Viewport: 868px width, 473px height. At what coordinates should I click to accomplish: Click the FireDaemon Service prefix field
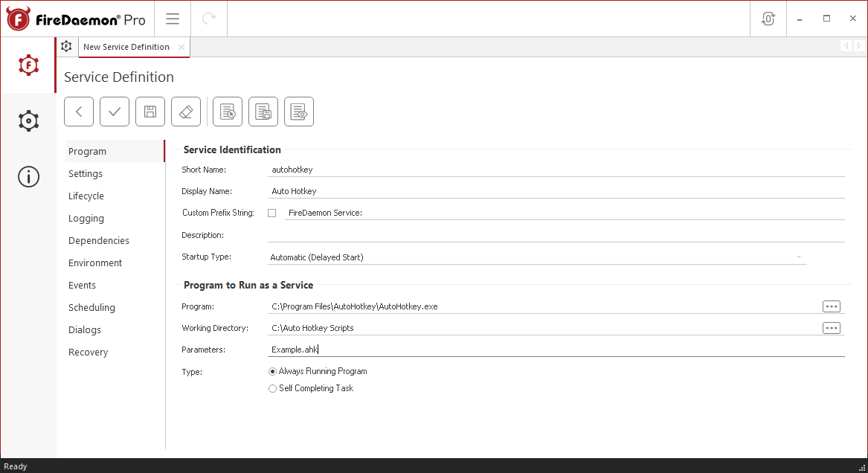tap(565, 213)
